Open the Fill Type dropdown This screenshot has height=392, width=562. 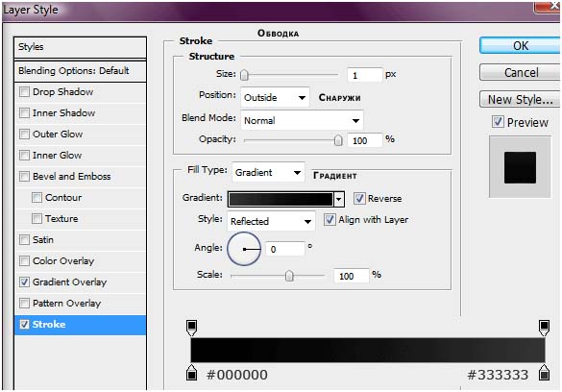click(x=268, y=172)
